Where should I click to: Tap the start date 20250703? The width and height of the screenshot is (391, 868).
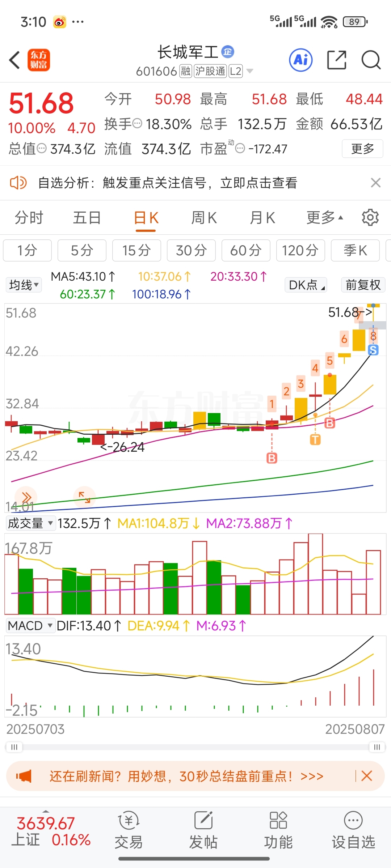[x=35, y=729]
